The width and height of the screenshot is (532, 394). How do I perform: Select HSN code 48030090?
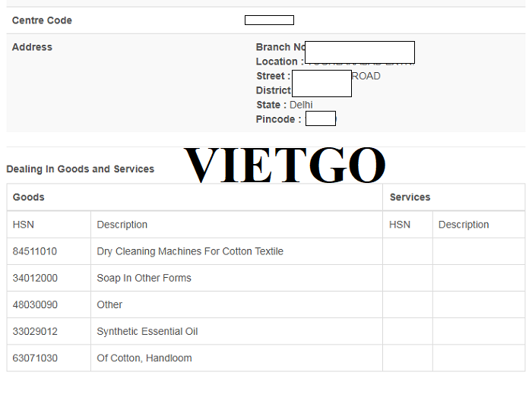tap(35, 305)
